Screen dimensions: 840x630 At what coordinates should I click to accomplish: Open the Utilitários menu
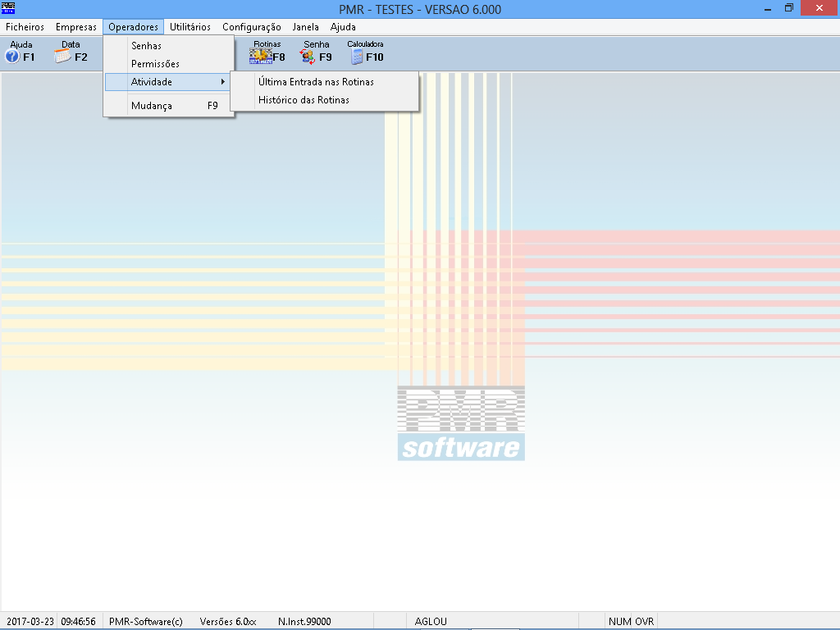(x=190, y=27)
